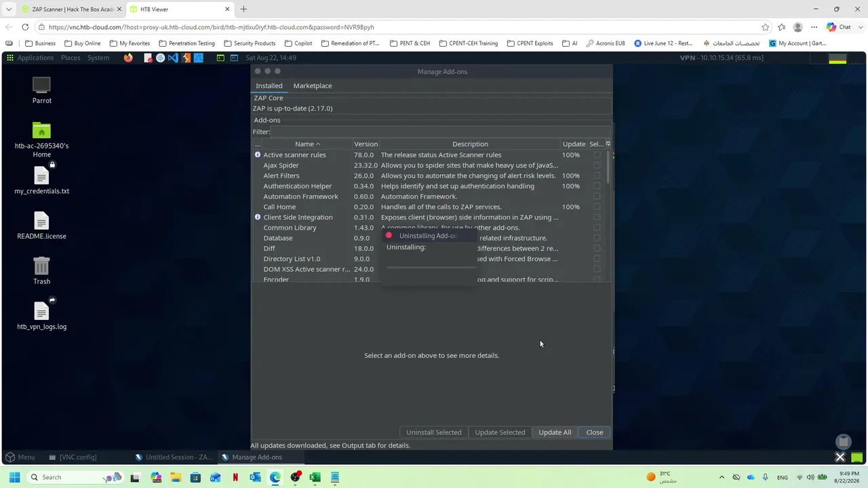Screen dimensions: 868x488
Task: Bookmark this page with the star icon
Action: pyautogui.click(x=766, y=27)
